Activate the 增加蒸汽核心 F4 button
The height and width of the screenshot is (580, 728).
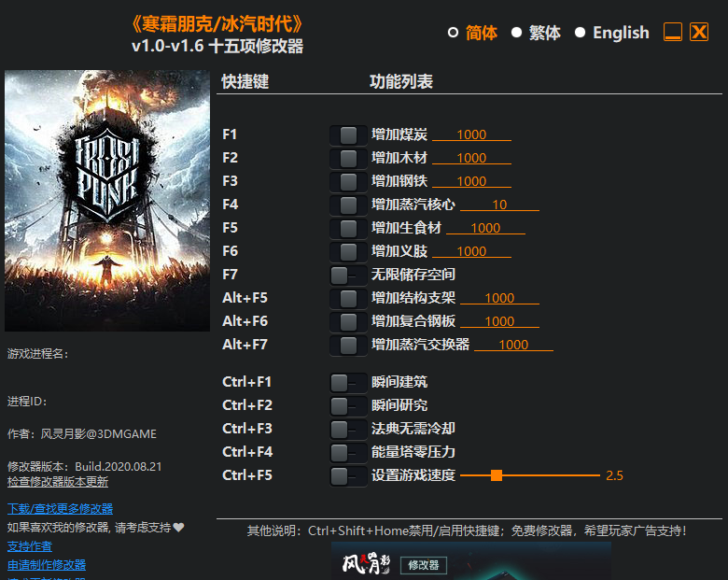click(x=348, y=205)
